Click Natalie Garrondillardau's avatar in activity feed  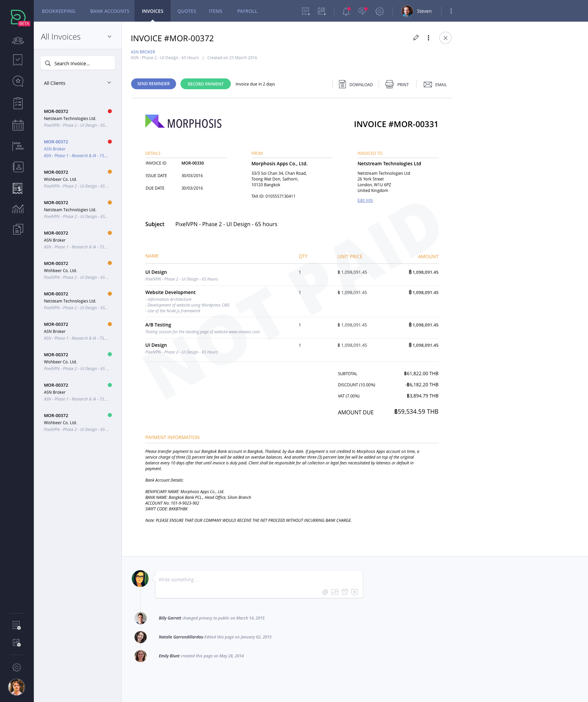141,637
